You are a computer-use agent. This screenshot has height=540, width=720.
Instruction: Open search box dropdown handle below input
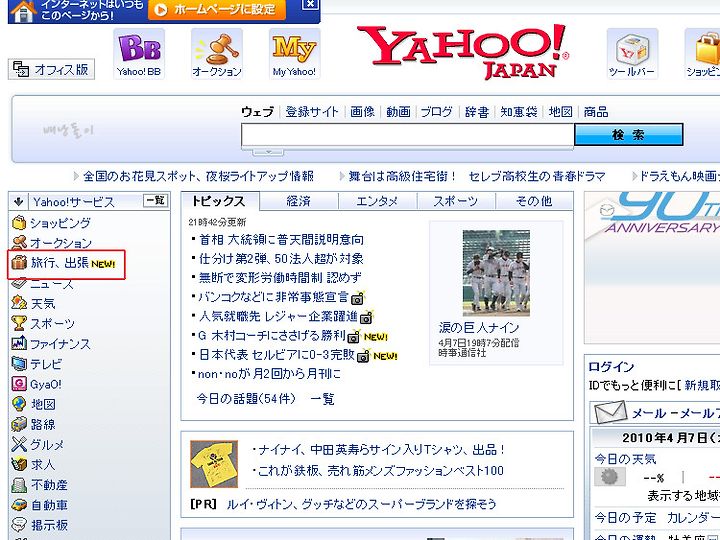point(269,152)
